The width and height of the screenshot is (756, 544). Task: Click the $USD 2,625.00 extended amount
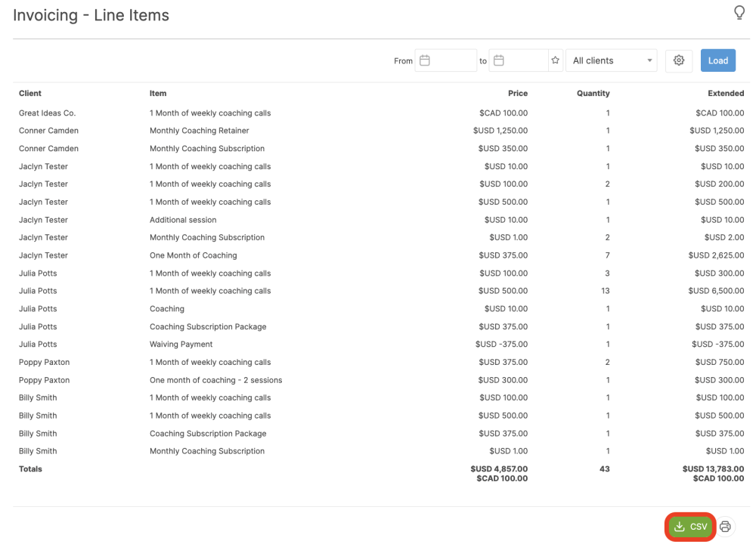coord(716,255)
